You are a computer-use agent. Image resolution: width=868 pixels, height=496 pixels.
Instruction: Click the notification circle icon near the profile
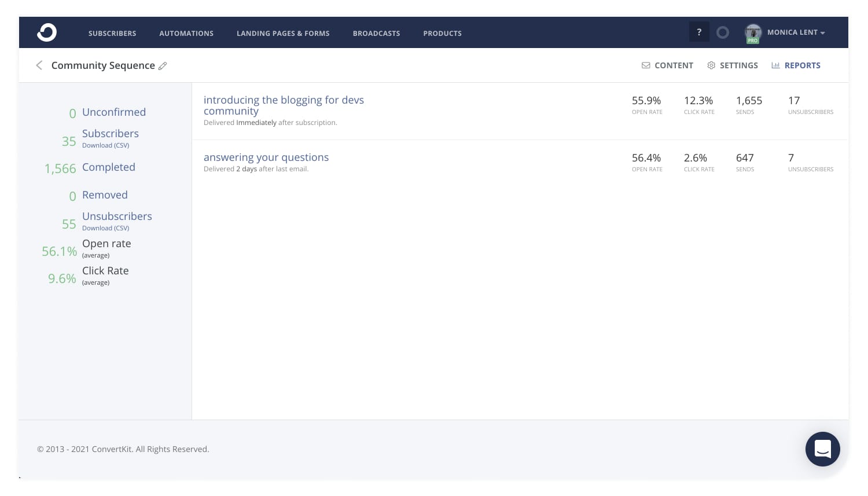click(x=723, y=32)
